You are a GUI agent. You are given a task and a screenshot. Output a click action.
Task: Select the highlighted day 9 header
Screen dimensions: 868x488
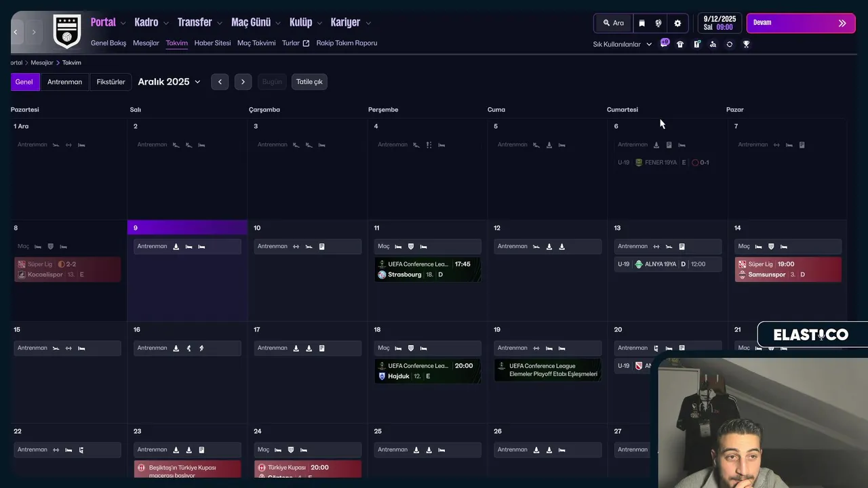click(187, 228)
